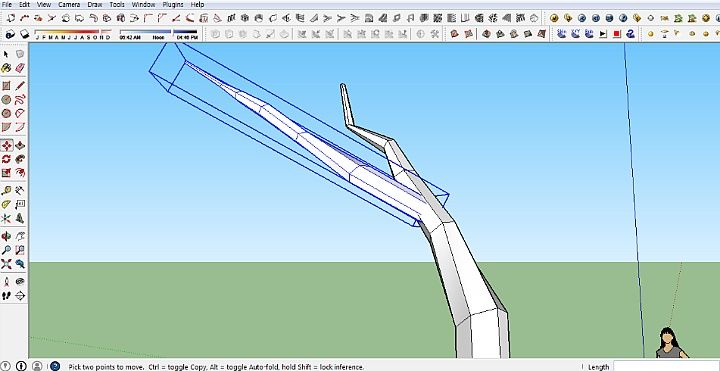Adjust the shadow date month slider
The image size is (720, 371).
coord(73,34)
